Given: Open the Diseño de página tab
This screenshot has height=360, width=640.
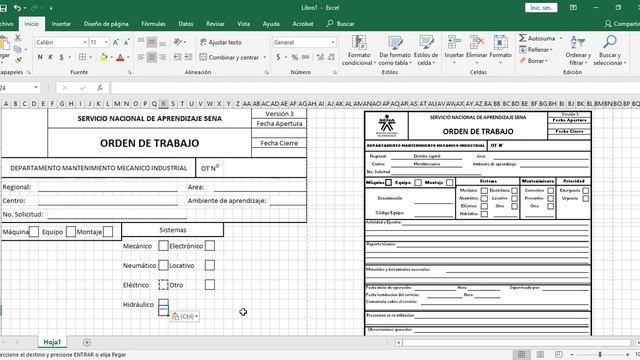Looking at the screenshot, I should coord(106,24).
